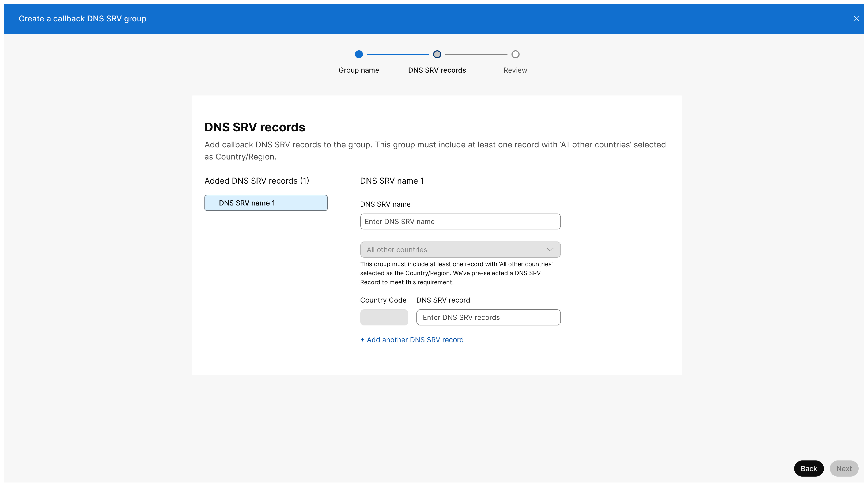Click the Country Code field
Viewport: 868px width, 486px height.
384,317
